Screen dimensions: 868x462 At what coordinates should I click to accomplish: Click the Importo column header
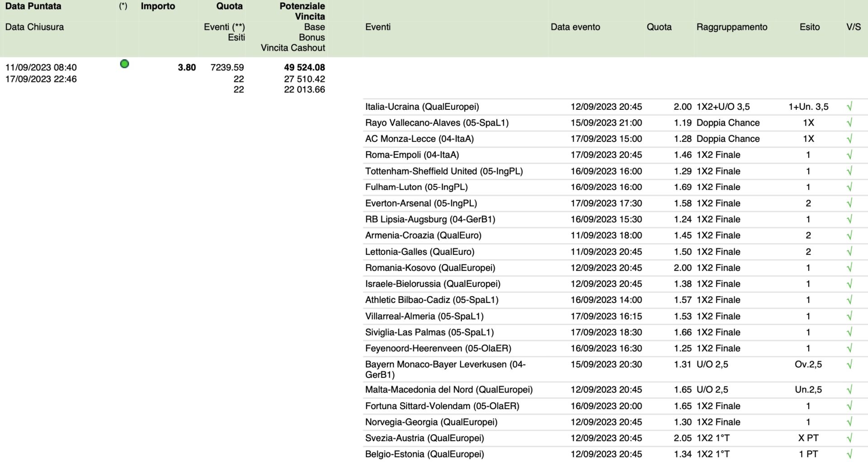(158, 6)
